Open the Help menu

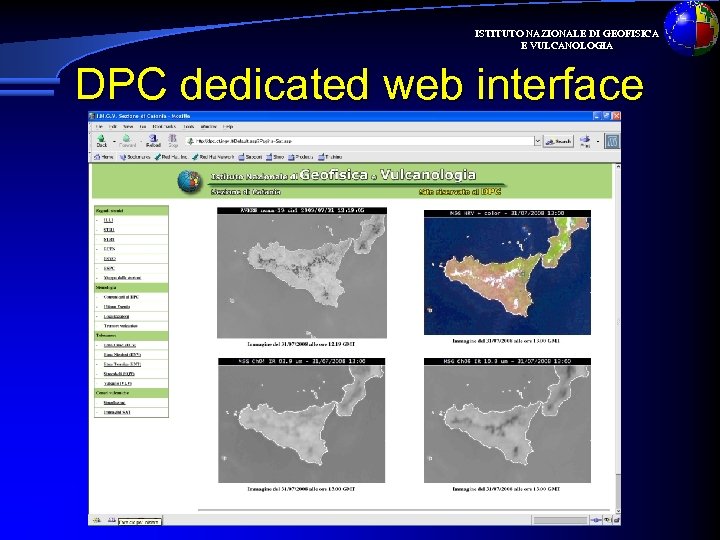point(228,126)
